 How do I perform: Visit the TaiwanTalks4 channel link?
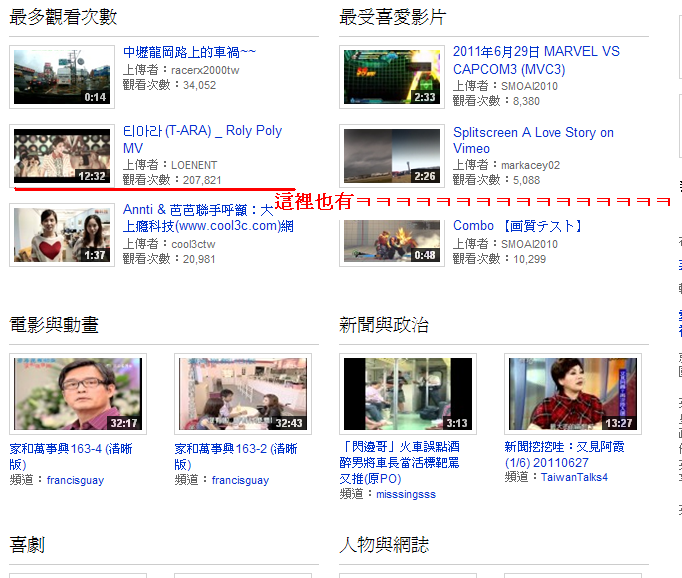pos(574,477)
